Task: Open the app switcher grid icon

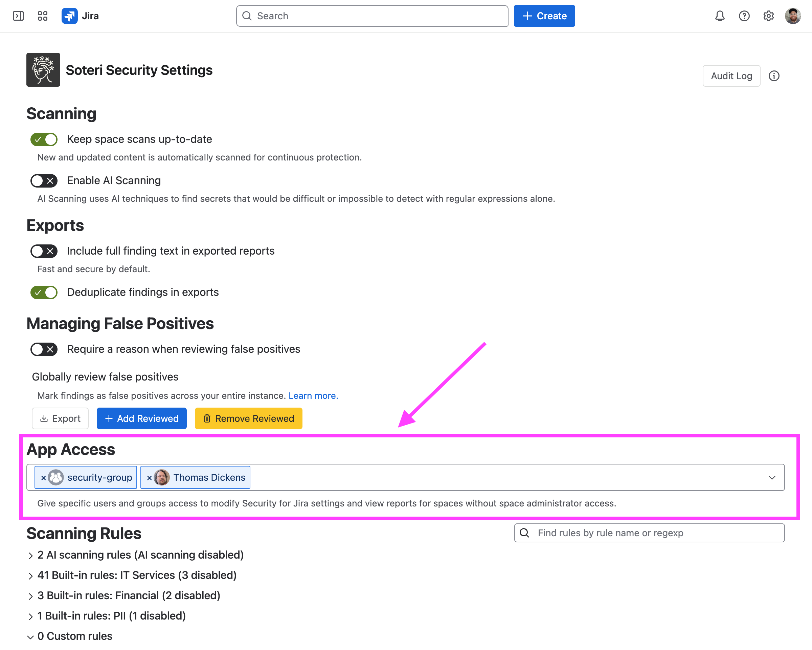Action: 43,16
